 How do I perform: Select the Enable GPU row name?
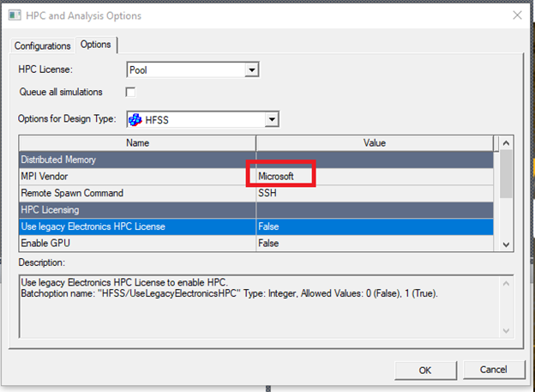pos(137,244)
